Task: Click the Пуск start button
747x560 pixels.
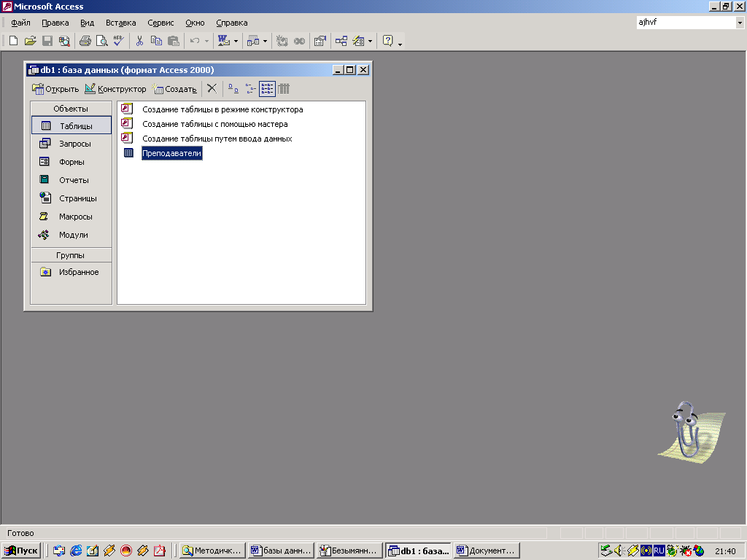Action: [21, 551]
